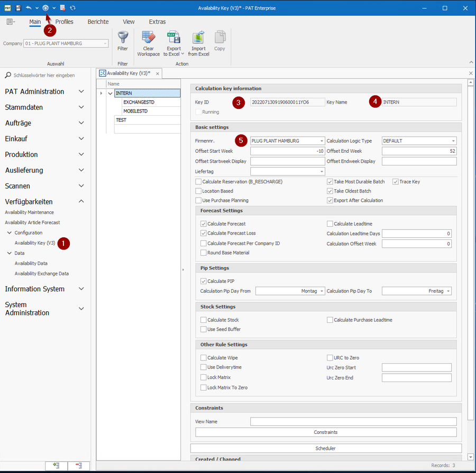Click the Refresh icon in the title bar
The image size is (476, 473).
point(72,7)
